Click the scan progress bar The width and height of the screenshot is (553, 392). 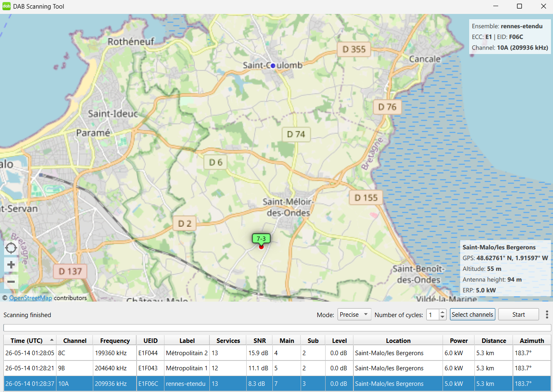(x=277, y=328)
